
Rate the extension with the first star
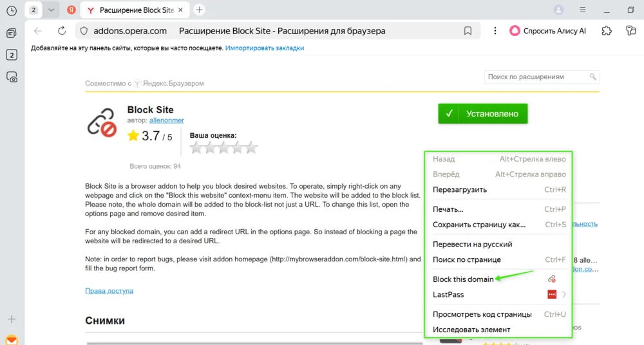pos(196,147)
